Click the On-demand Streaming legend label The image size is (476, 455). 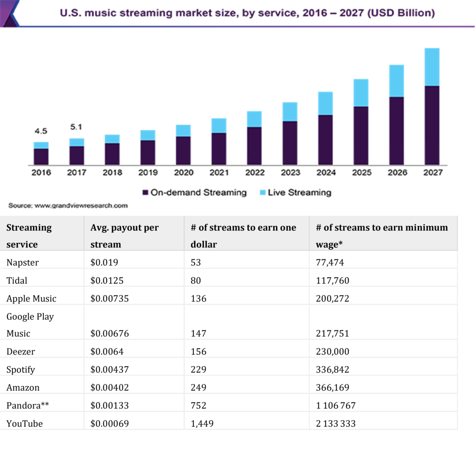[x=198, y=192]
